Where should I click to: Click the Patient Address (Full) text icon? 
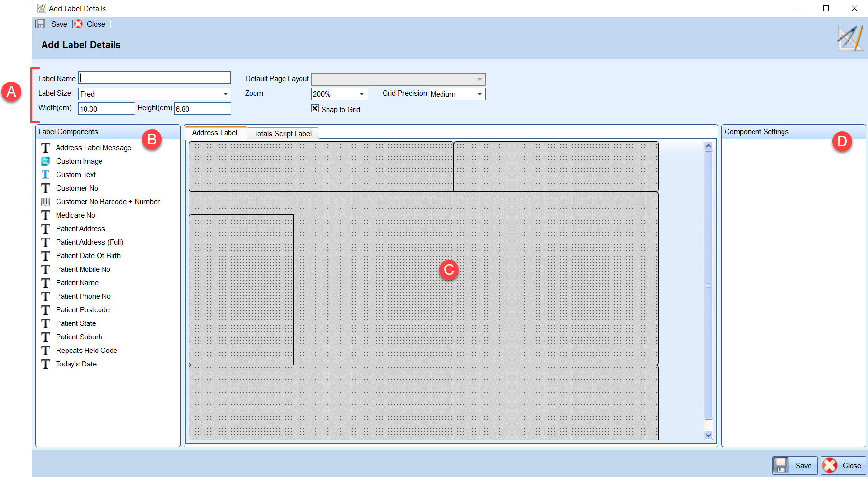[x=45, y=242]
